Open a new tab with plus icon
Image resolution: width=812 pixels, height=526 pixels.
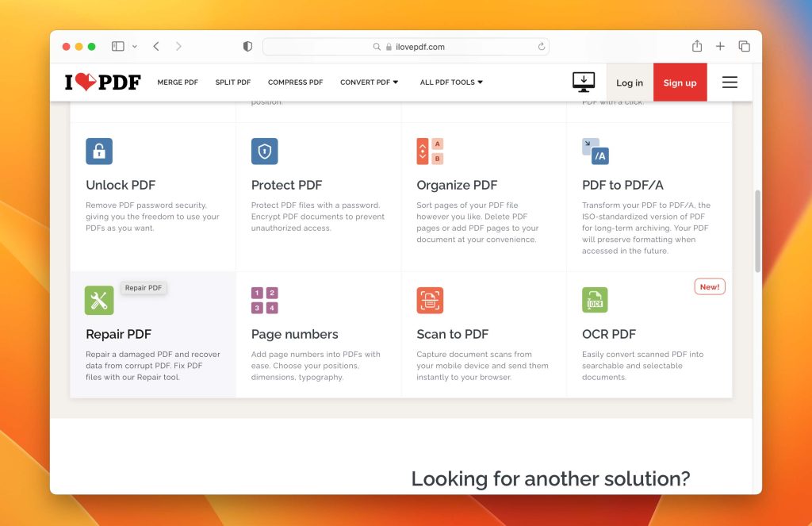(x=720, y=46)
